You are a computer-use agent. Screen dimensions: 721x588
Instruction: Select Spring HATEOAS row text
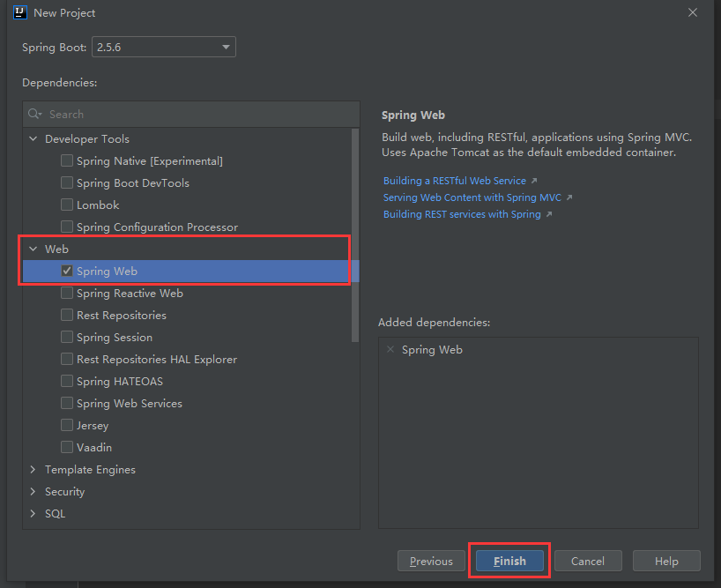pos(120,382)
